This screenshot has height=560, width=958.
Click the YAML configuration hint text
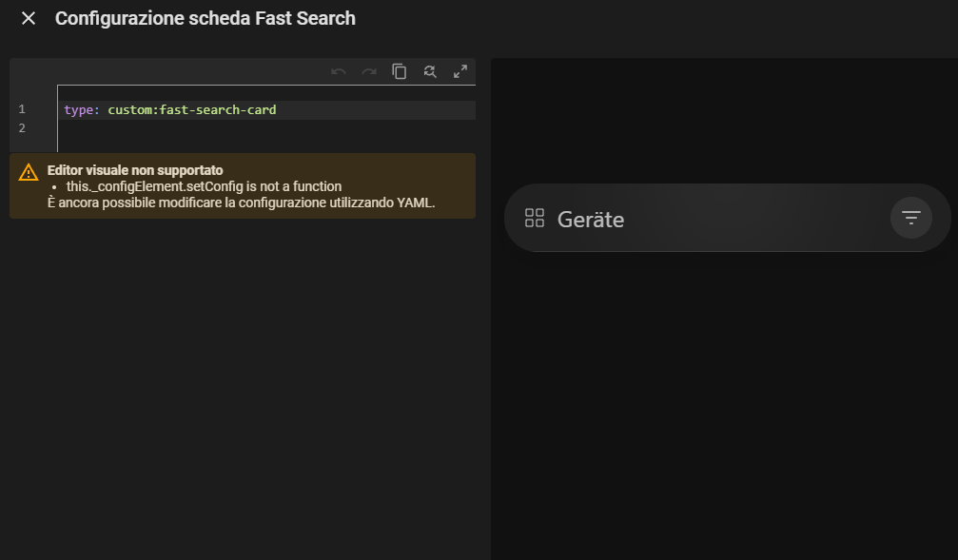[x=242, y=203]
